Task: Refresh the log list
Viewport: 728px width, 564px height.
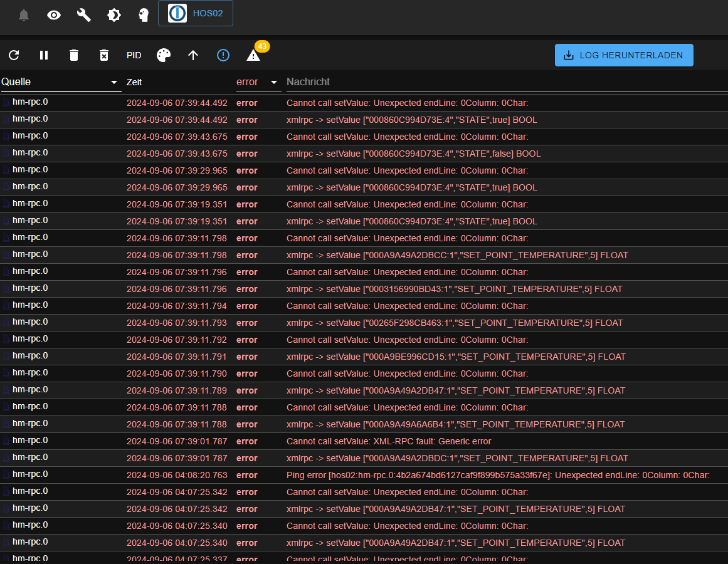Action: click(14, 55)
